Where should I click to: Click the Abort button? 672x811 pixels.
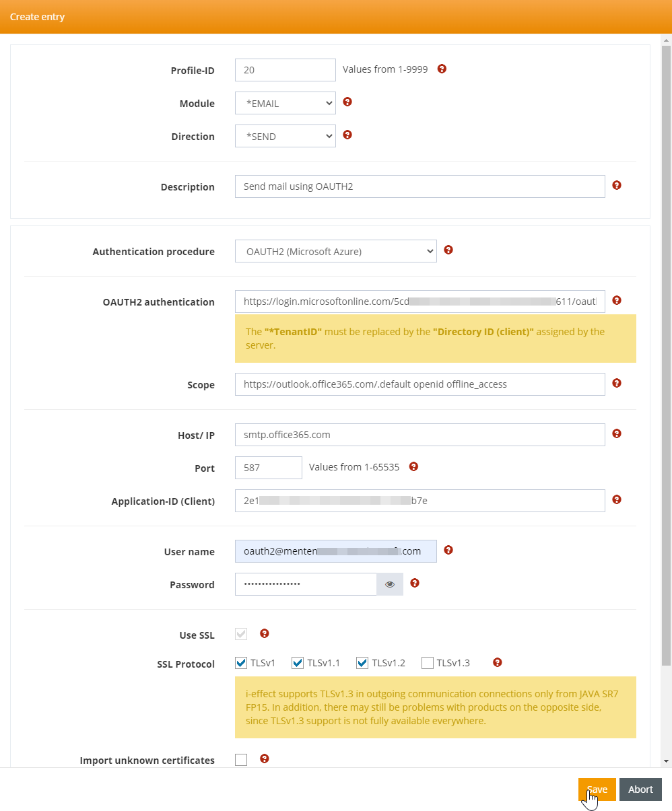pyautogui.click(x=640, y=789)
